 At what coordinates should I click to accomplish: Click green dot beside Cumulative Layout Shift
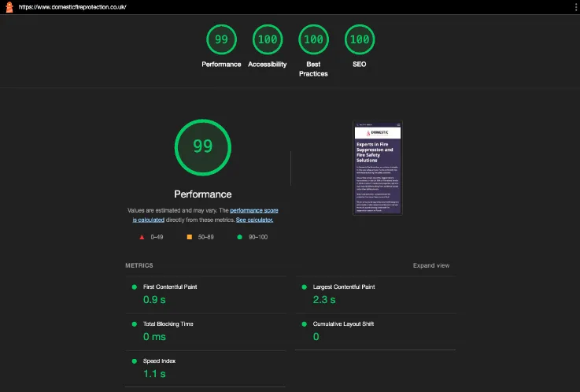304,324
